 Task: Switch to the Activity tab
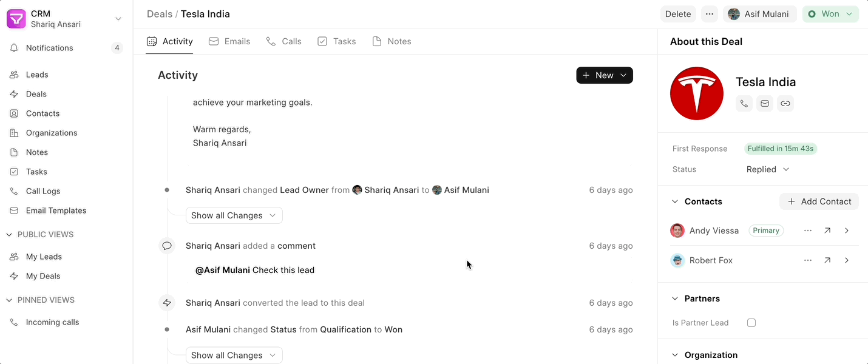[x=170, y=41]
